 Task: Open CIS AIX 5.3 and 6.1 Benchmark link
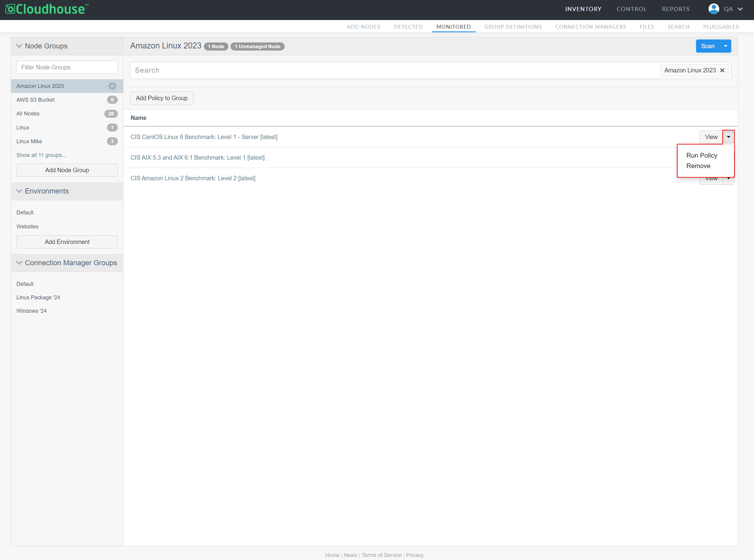[x=198, y=158]
